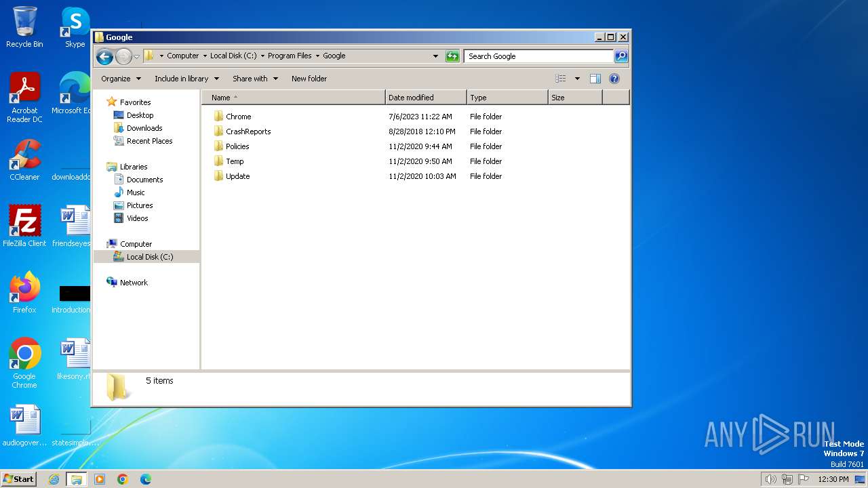Sort by Date modified column header
The height and width of the screenshot is (488, 868).
(x=426, y=98)
